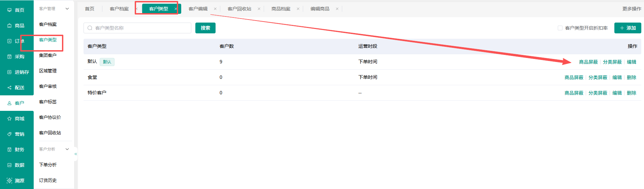The width and height of the screenshot is (644, 189).
Task: Collapse the 客户管理 menu group
Action: pyautogui.click(x=67, y=9)
